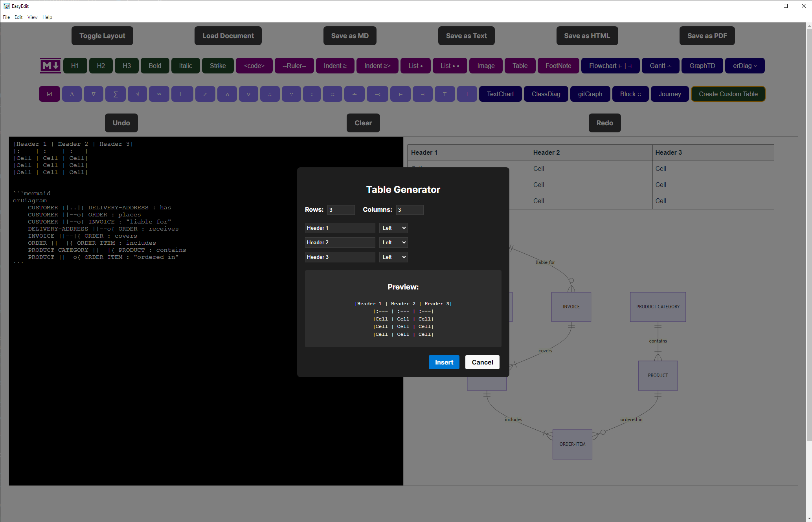The height and width of the screenshot is (522, 812).
Task: Open the File menu
Action: (6, 17)
